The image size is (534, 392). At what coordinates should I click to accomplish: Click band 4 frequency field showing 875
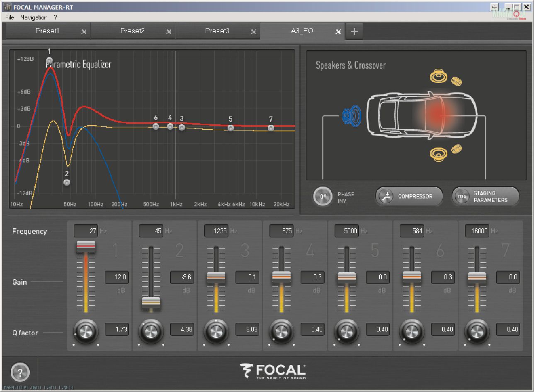[282, 231]
